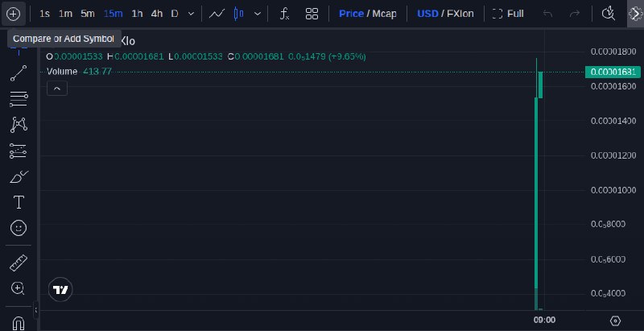Viewport: 644px width, 331px height.
Task: Select the patterns drawing tool
Action: [19, 125]
